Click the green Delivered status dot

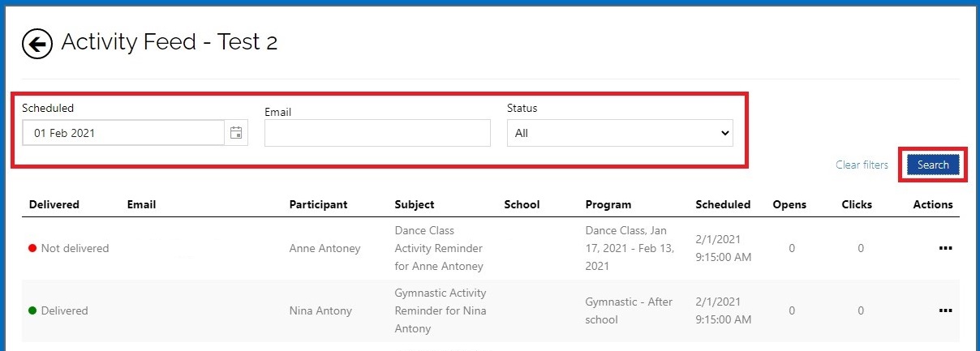(32, 310)
